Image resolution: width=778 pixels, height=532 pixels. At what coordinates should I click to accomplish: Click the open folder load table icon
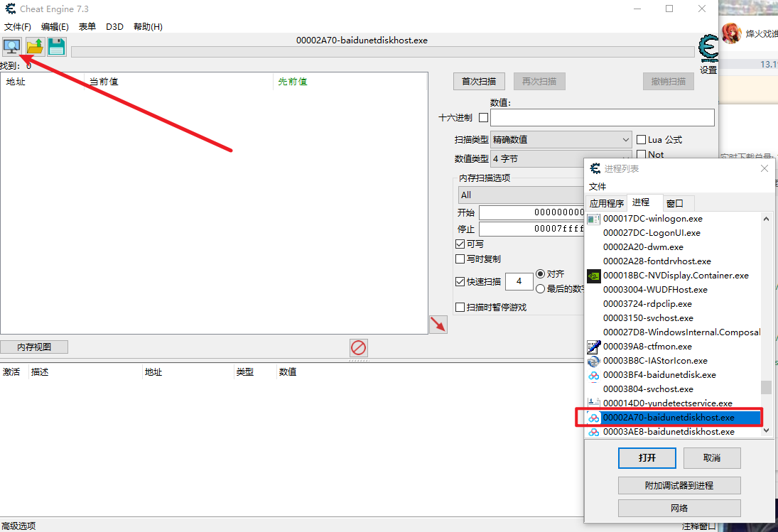pyautogui.click(x=34, y=47)
